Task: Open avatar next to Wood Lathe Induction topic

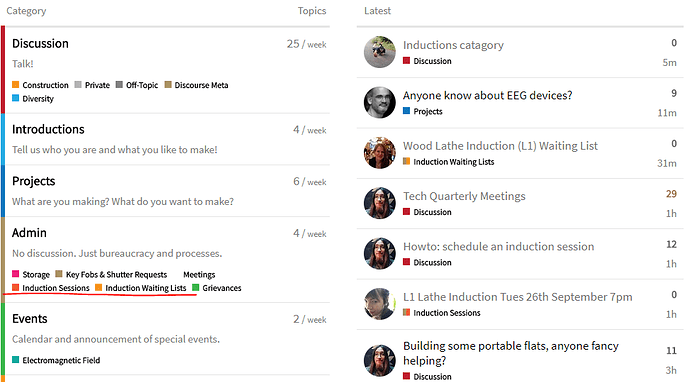Action: [x=380, y=153]
